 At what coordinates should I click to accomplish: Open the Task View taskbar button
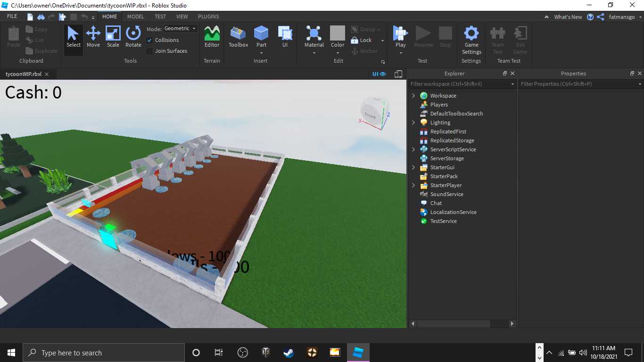[219, 353]
